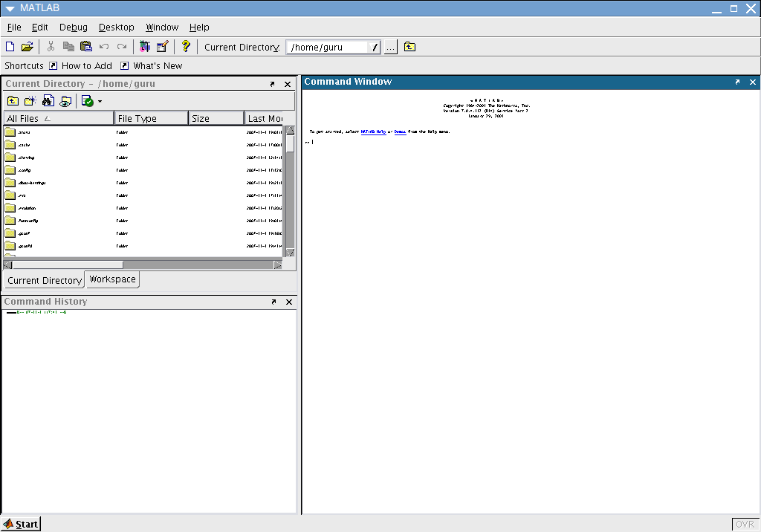Open the Edit menu
The width and height of the screenshot is (761, 532).
(x=40, y=27)
